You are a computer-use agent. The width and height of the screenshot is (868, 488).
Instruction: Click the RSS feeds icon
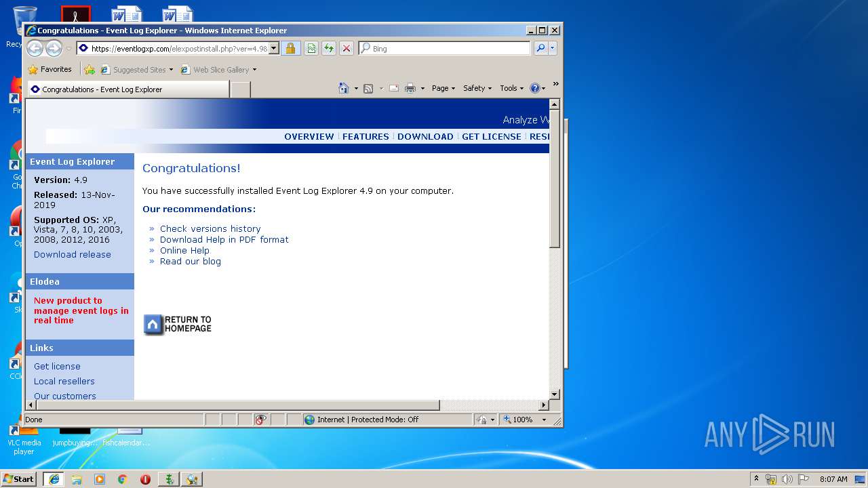point(368,88)
